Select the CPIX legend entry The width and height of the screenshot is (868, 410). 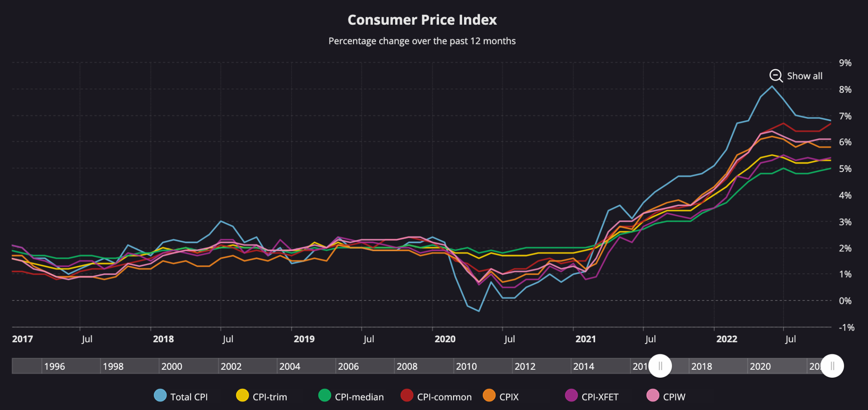tap(509, 397)
